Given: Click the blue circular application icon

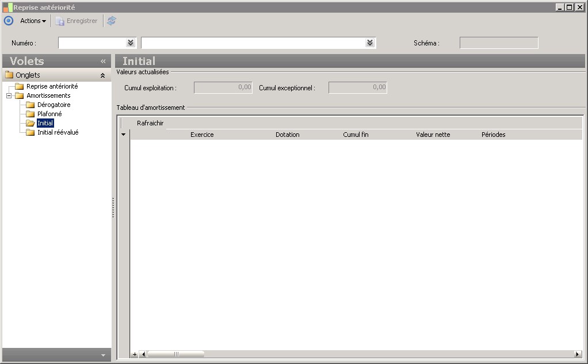Looking at the screenshot, I should pyautogui.click(x=8, y=21).
